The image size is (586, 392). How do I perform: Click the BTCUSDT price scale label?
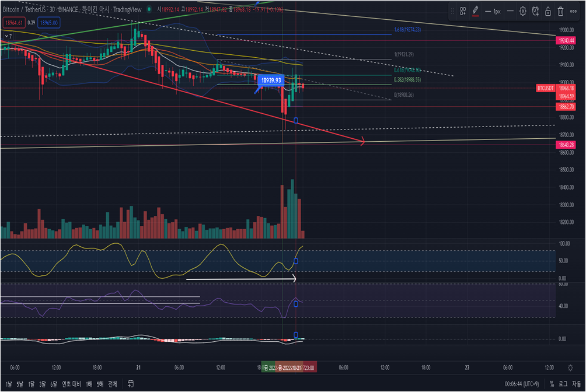click(x=546, y=88)
